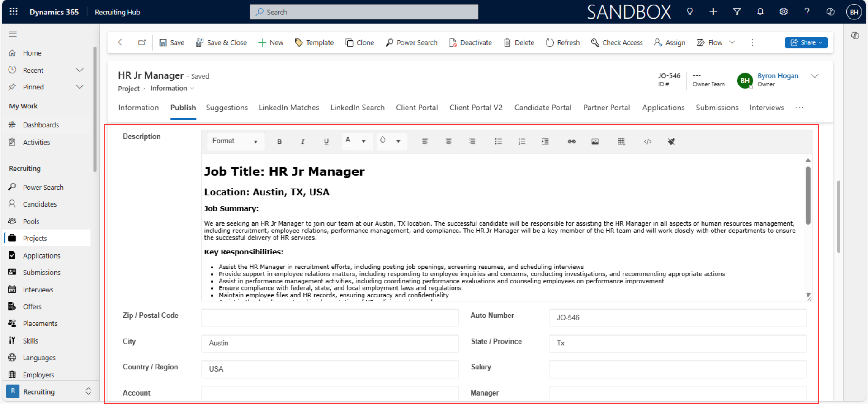Screen dimensions: 868x405
Task: Click the BH user account avatar
Action: click(854, 12)
